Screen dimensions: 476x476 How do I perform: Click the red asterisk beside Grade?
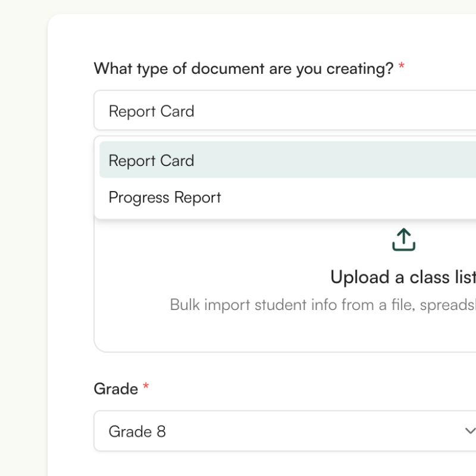point(146,387)
